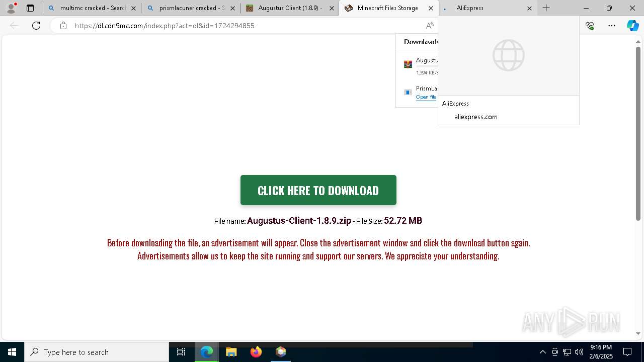This screenshot has height=362, width=644.
Task: Open Task View on the taskbar
Action: coord(181,352)
